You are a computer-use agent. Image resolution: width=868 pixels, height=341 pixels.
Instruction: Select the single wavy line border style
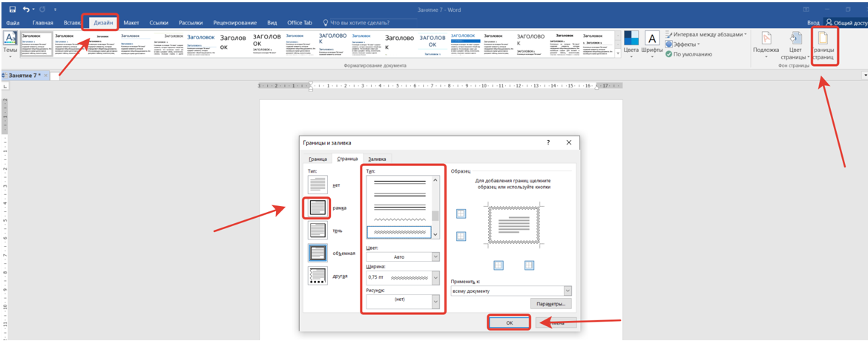tap(398, 219)
